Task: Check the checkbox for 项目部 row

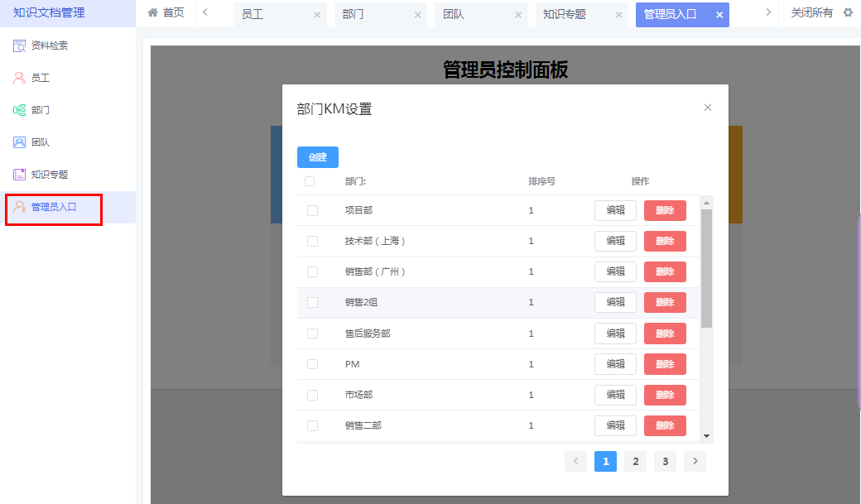Action: [x=312, y=210]
